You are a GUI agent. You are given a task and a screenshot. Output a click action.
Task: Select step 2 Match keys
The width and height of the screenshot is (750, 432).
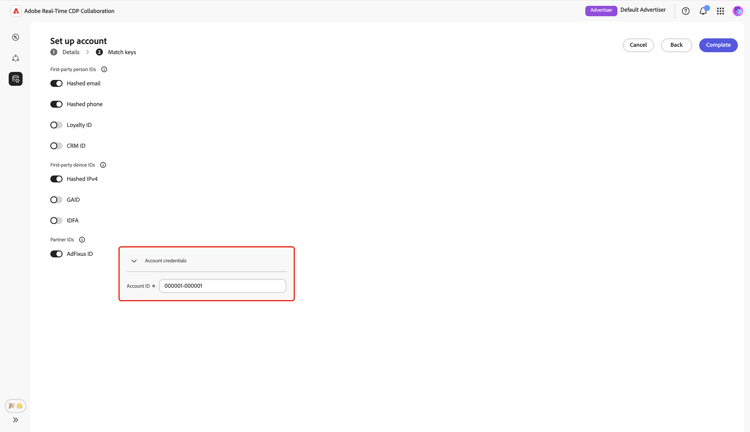[x=116, y=52]
